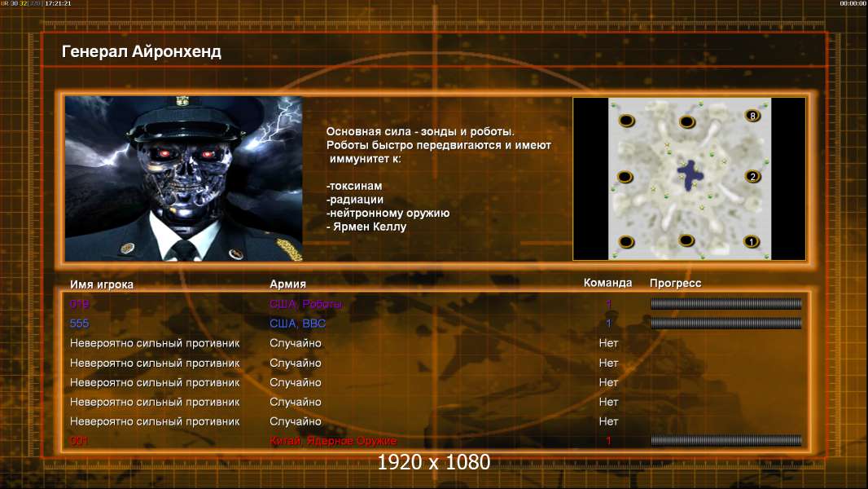The image size is (868, 489).
Task: Click start position 1 on the minimap
Action: click(752, 241)
